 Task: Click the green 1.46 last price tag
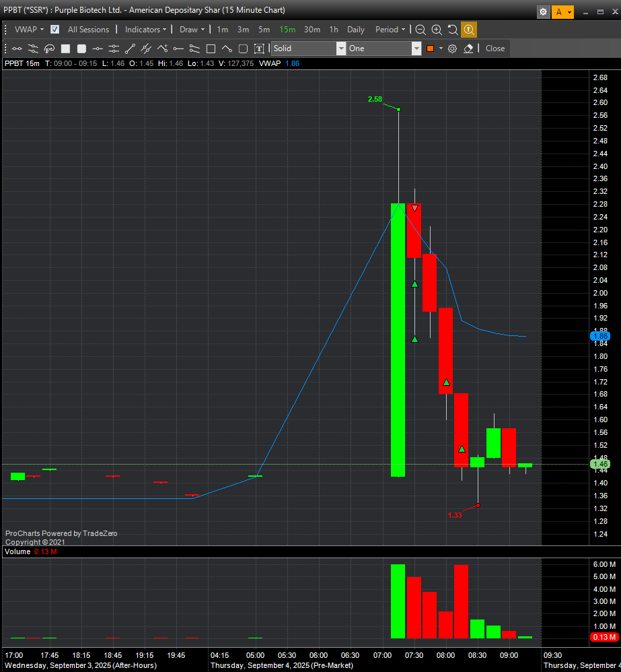pyautogui.click(x=600, y=464)
